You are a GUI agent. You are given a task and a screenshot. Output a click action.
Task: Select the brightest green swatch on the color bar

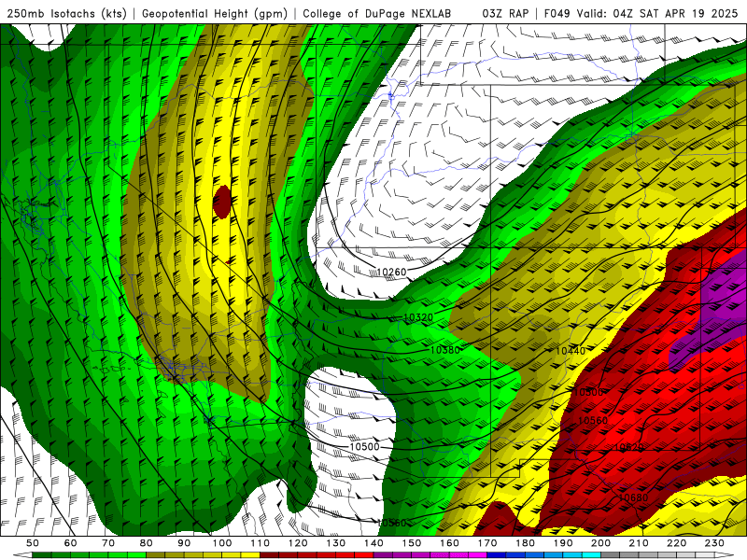pos(136,553)
